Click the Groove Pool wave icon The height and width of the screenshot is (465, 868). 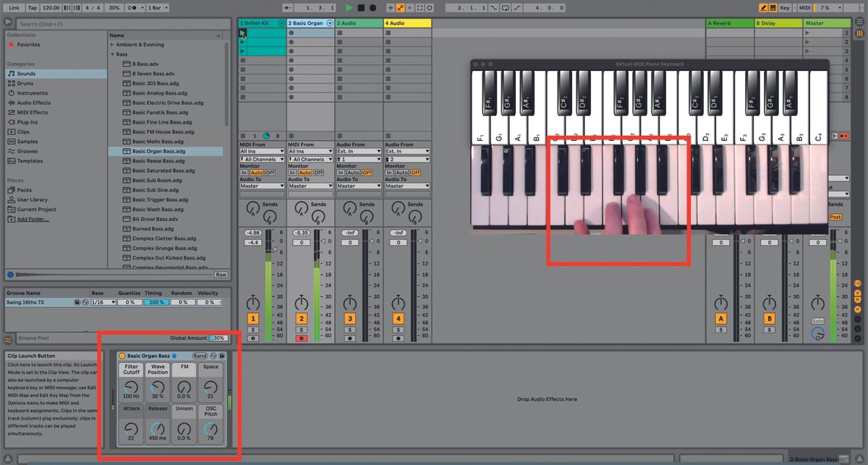point(9,339)
